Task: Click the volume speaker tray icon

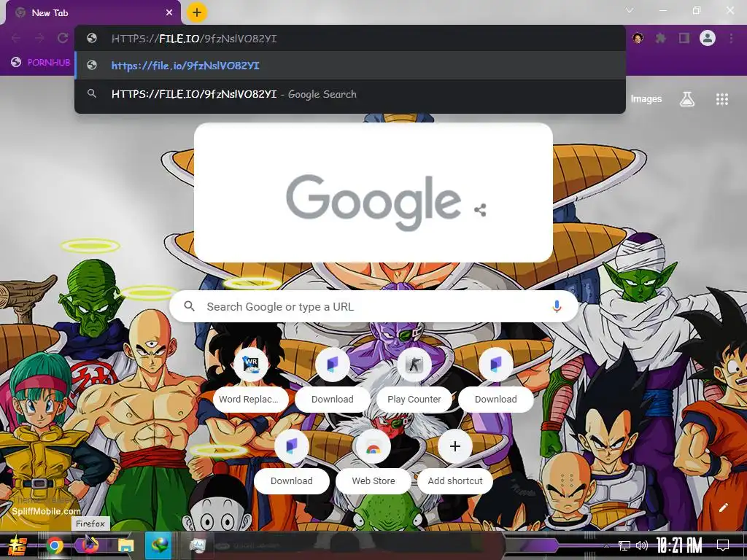Action: coord(642,545)
